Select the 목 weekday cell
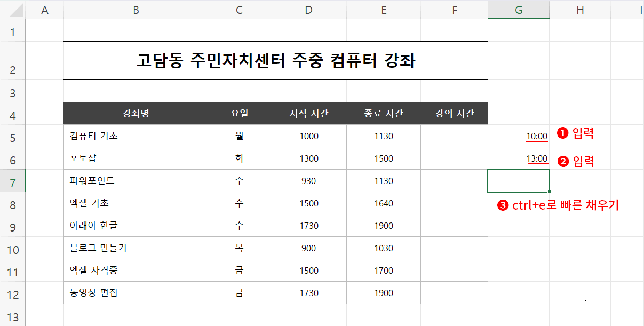 click(x=239, y=248)
